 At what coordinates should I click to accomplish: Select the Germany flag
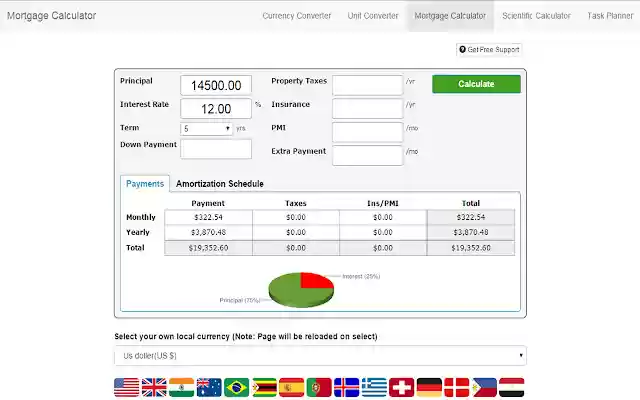pyautogui.click(x=429, y=387)
